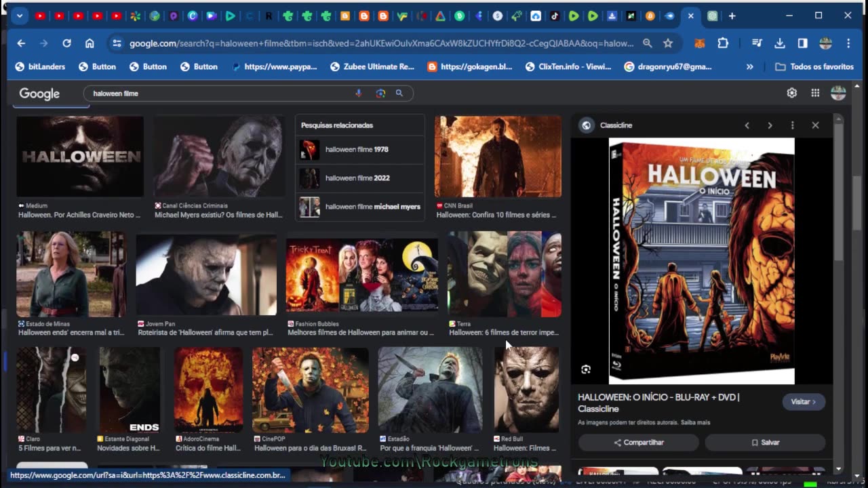Open the Todos os favoritos folder
Screen dimensions: 868x488
(814, 66)
